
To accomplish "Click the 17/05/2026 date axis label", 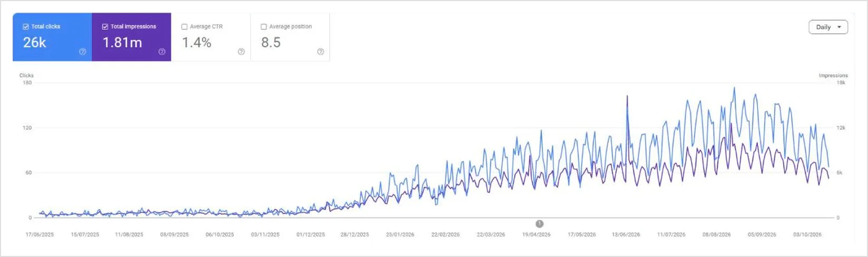I will [x=581, y=235].
